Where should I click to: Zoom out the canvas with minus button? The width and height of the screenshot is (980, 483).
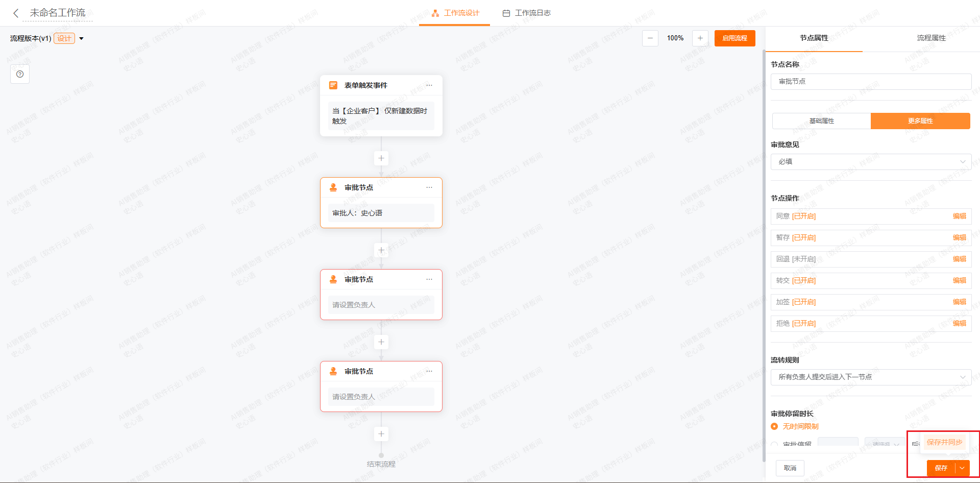(650, 38)
